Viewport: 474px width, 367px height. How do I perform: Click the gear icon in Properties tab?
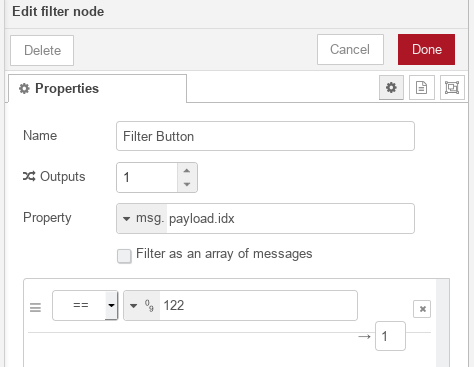pyautogui.click(x=24, y=89)
